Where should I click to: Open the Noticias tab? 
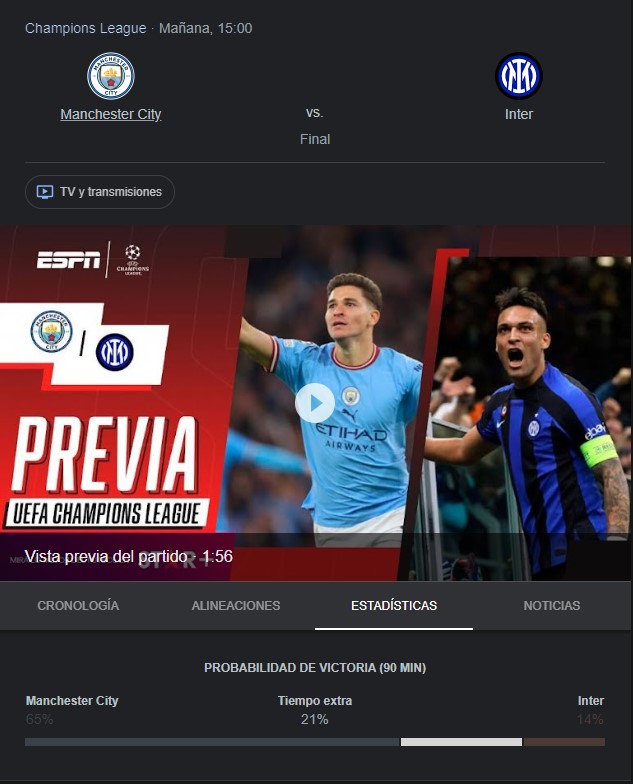pos(552,606)
